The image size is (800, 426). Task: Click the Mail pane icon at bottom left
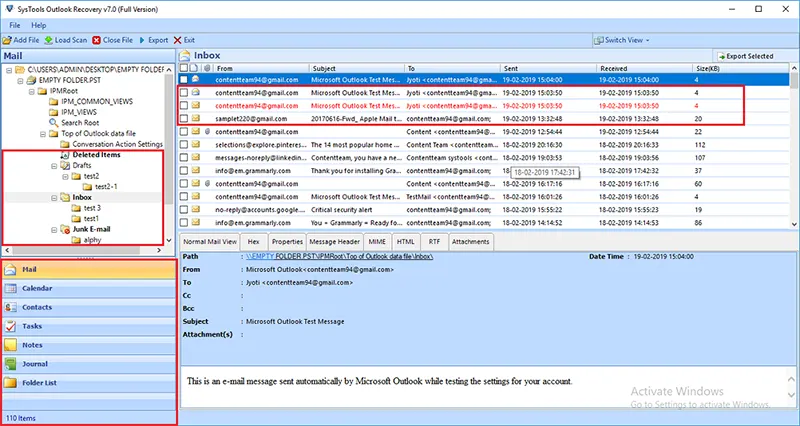pyautogui.click(x=11, y=269)
